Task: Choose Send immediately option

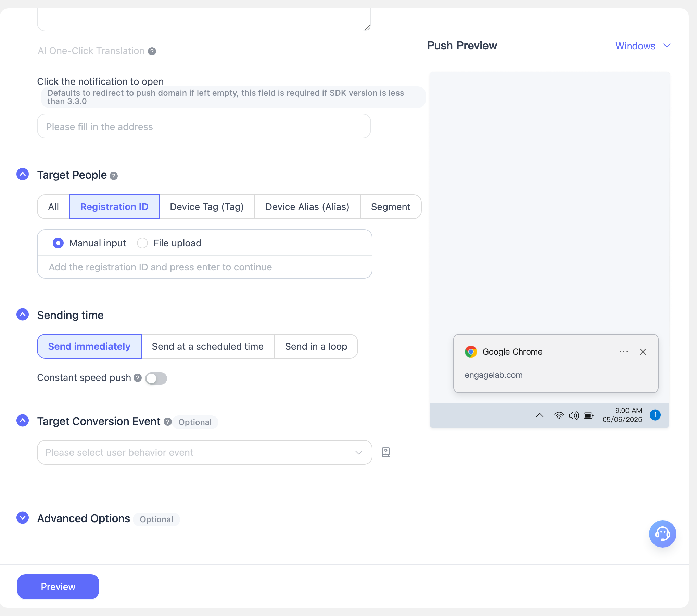Action: tap(89, 346)
